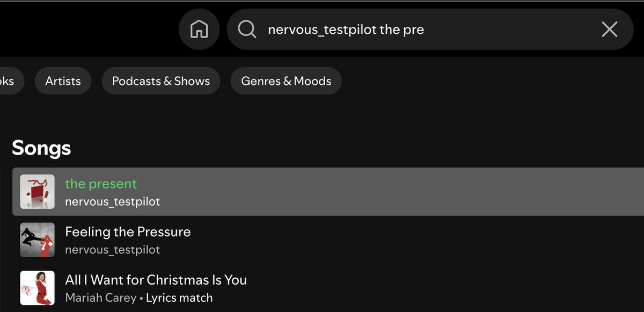Open the Mariah Carey artist link
The width and height of the screenshot is (644, 312).
tap(100, 298)
